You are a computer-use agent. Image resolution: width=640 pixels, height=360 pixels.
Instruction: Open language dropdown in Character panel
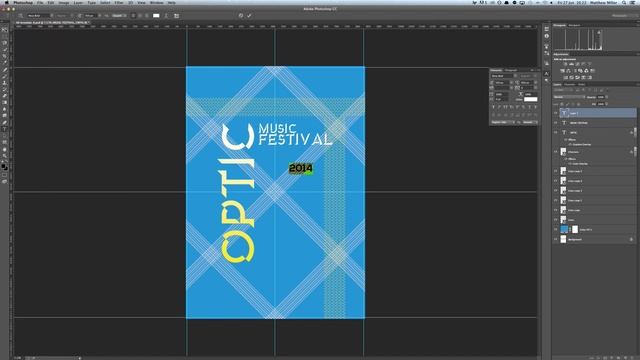(x=503, y=122)
